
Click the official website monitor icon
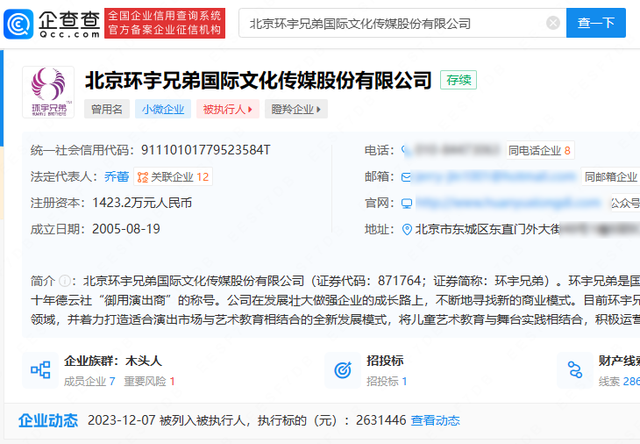407,203
